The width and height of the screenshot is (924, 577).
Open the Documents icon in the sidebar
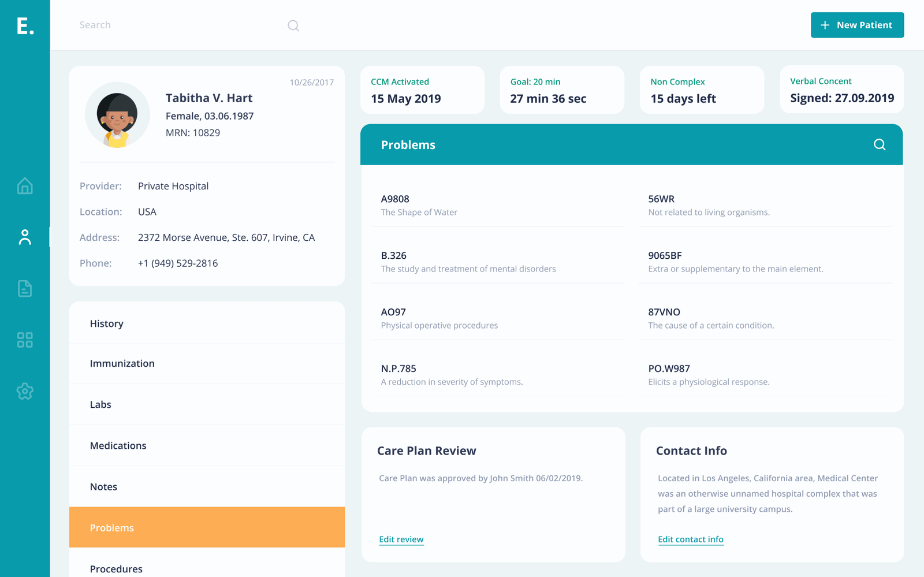25,288
